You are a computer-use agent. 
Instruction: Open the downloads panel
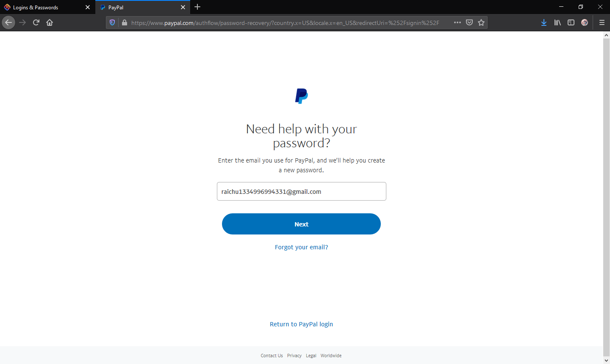tap(544, 22)
